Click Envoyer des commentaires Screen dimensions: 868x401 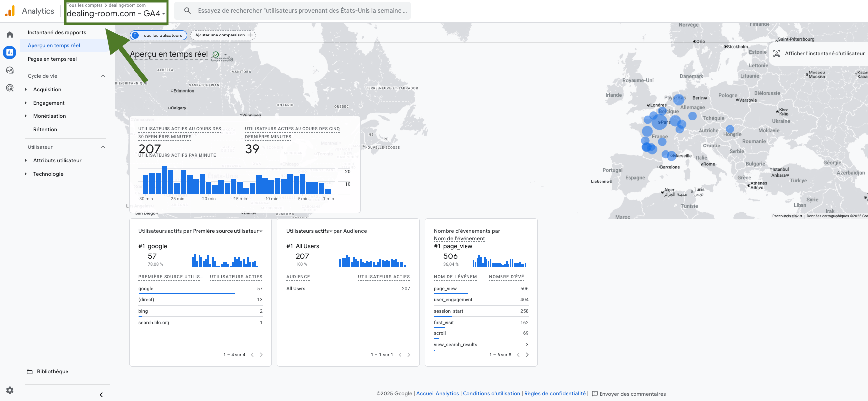(632, 394)
